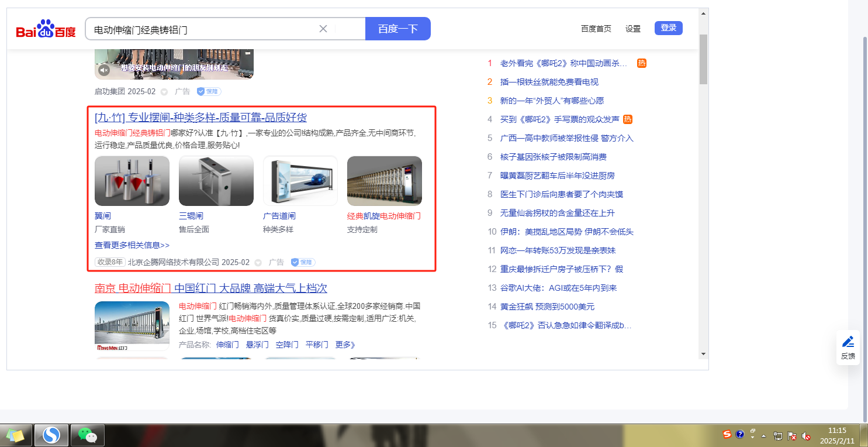This screenshot has width=868, height=447.
Task: Open hot search 插一根铁丝就能免费看电视
Action: [x=549, y=82]
